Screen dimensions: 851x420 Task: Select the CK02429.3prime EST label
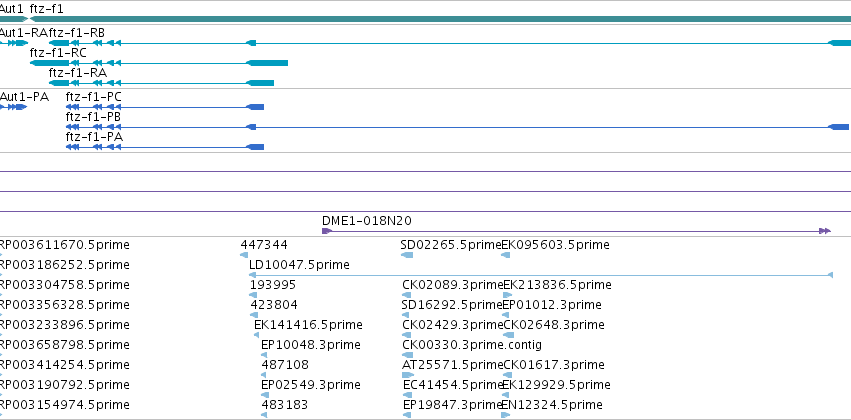(453, 324)
